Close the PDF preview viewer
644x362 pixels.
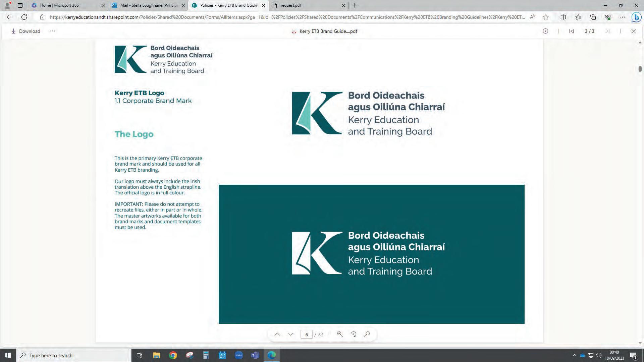(633, 31)
